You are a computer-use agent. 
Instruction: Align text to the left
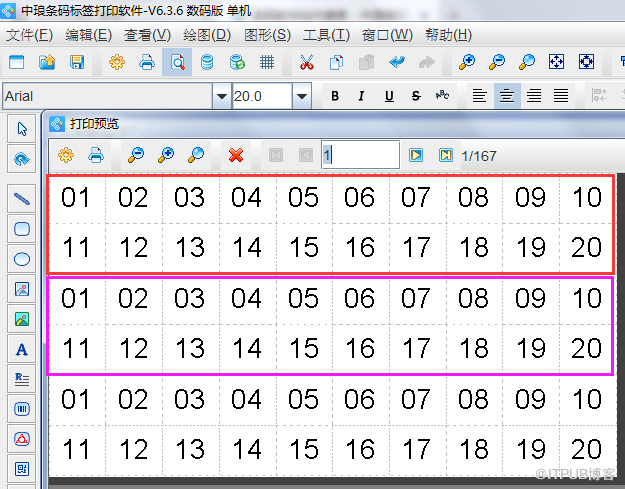coord(480,96)
